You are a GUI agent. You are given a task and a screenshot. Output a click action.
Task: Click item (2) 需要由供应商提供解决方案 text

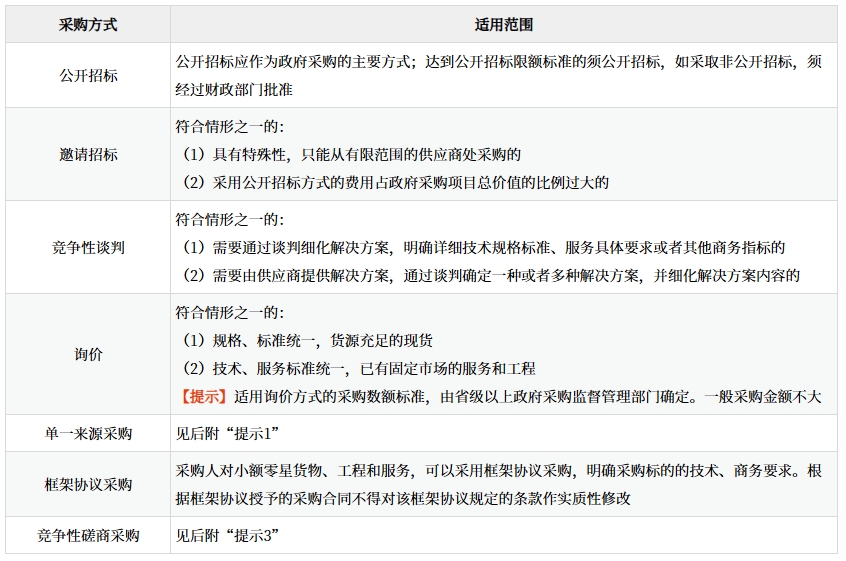pos(487,275)
